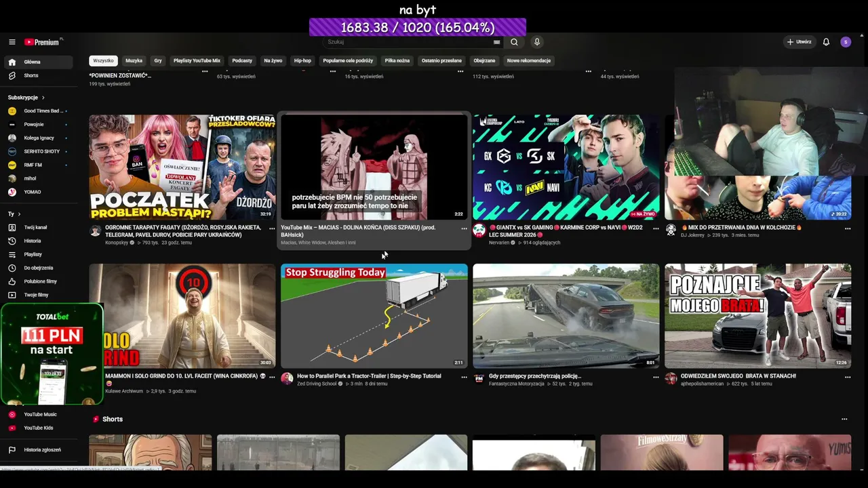Open the YOMAO subscription channel
Screen dimensions: 868x488
pyautogui.click(x=38, y=192)
